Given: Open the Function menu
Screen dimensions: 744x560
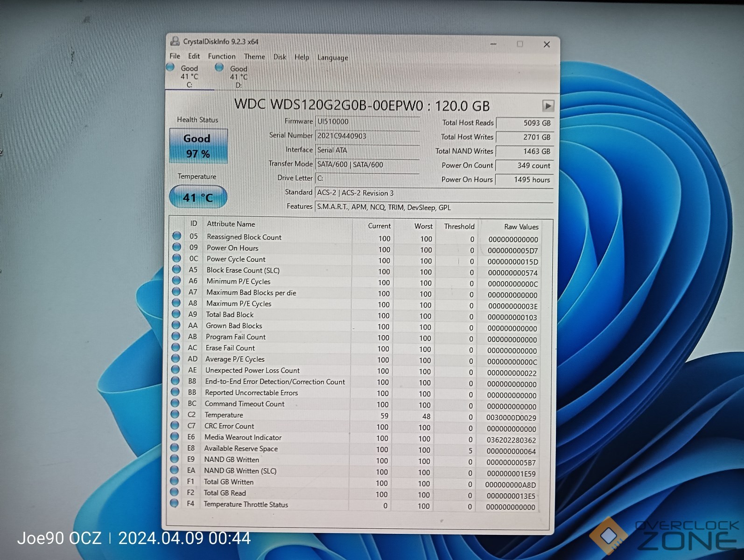Looking at the screenshot, I should click(x=222, y=56).
